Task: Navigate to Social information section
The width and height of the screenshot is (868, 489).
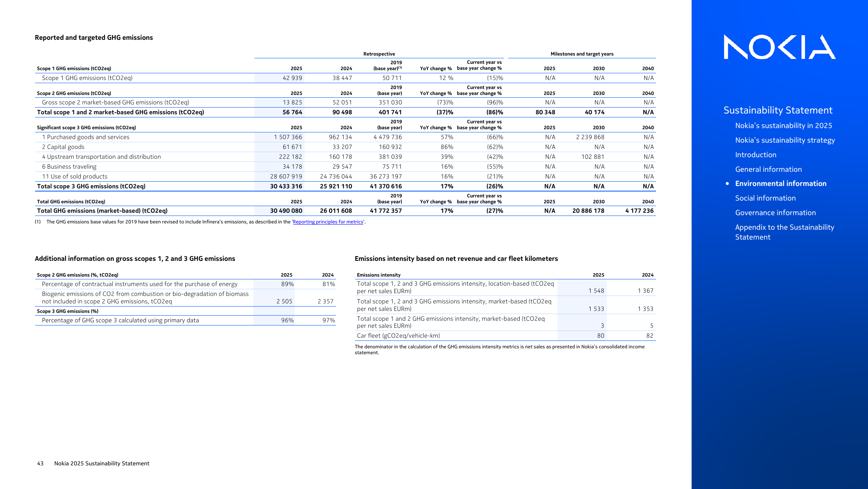Action: [x=765, y=198]
